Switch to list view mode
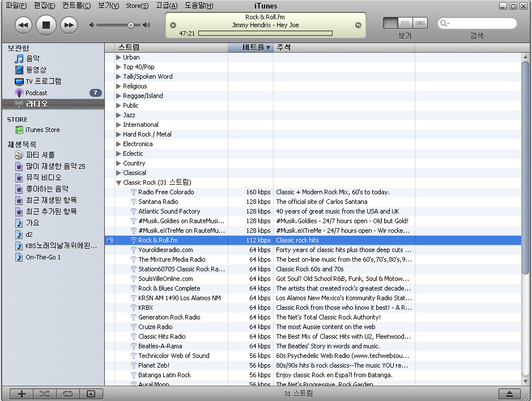Viewport: 532px width, 401px height. pyautogui.click(x=390, y=23)
